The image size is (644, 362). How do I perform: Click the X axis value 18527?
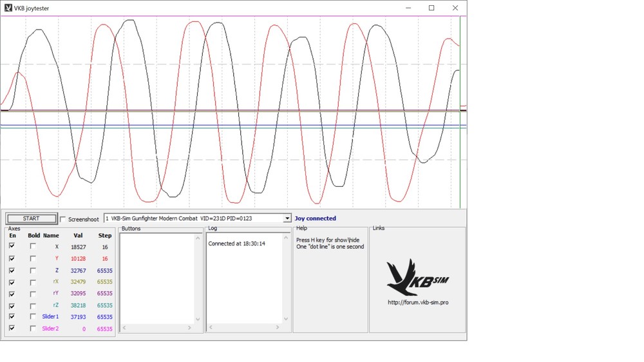(x=78, y=247)
